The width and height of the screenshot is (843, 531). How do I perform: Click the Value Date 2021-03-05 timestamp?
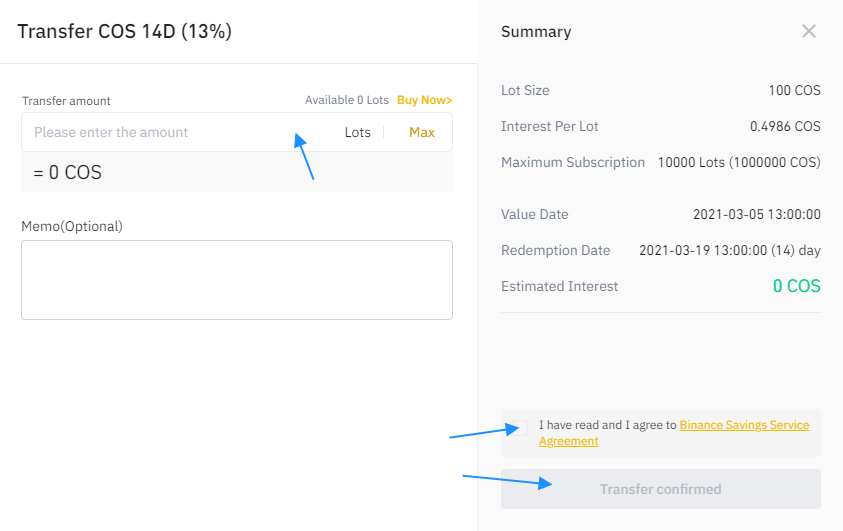[x=756, y=214]
